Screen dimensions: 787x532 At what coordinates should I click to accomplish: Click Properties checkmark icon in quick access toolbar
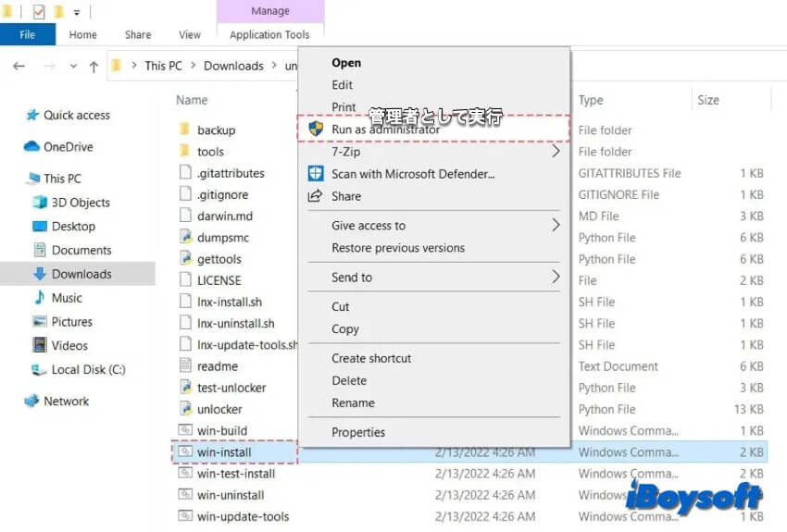(39, 11)
